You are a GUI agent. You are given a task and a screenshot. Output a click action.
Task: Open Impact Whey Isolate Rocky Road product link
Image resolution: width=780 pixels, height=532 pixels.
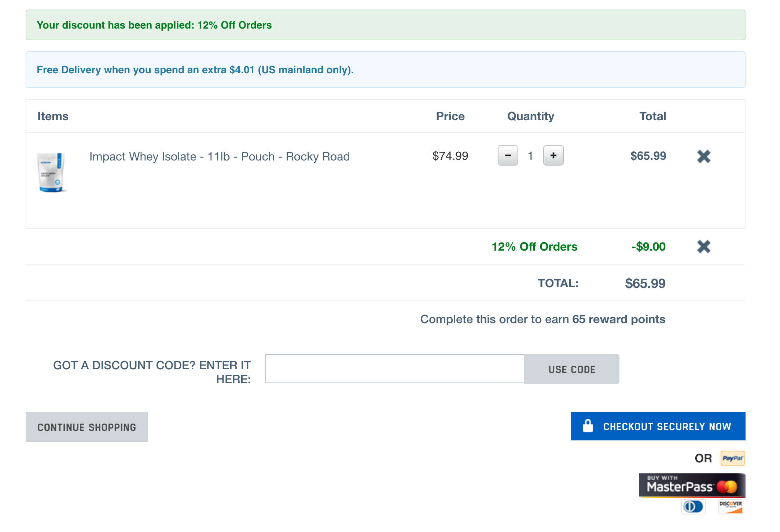pyautogui.click(x=220, y=156)
